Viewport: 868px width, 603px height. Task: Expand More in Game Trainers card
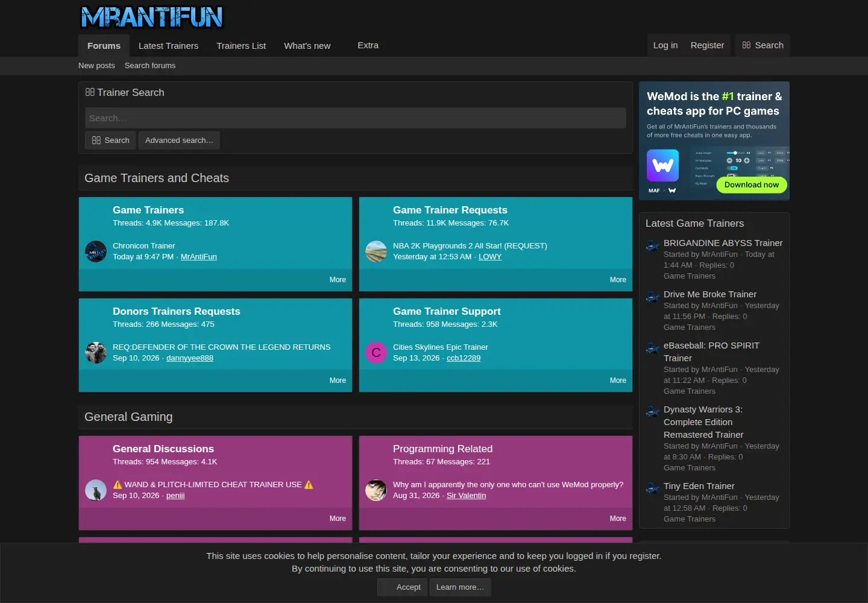click(x=338, y=280)
